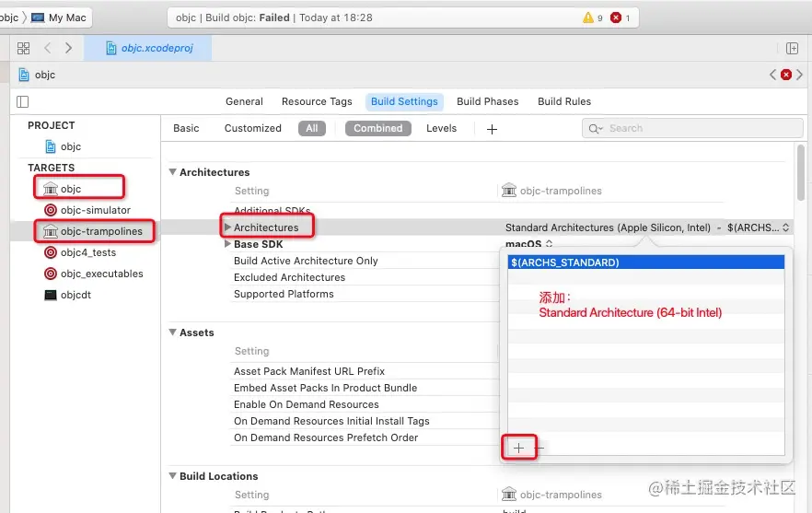The image size is (812, 513).
Task: Select Excluded Architectures setting
Action: coord(289,277)
